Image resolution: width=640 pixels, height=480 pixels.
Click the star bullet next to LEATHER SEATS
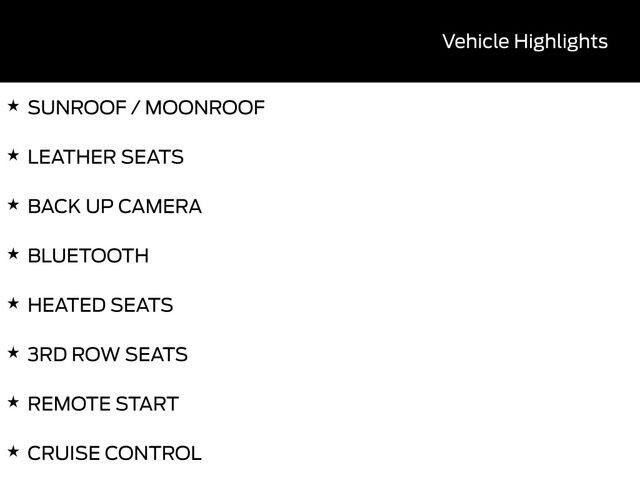pyautogui.click(x=13, y=155)
